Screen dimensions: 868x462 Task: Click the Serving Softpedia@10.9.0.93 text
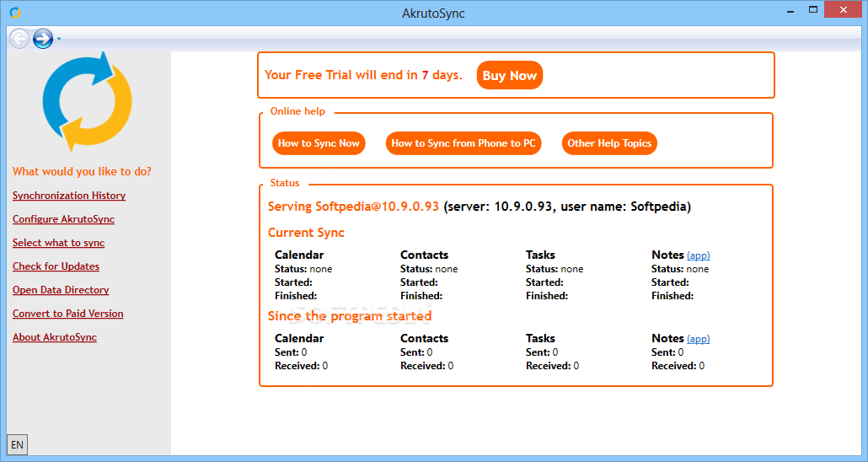coord(353,207)
